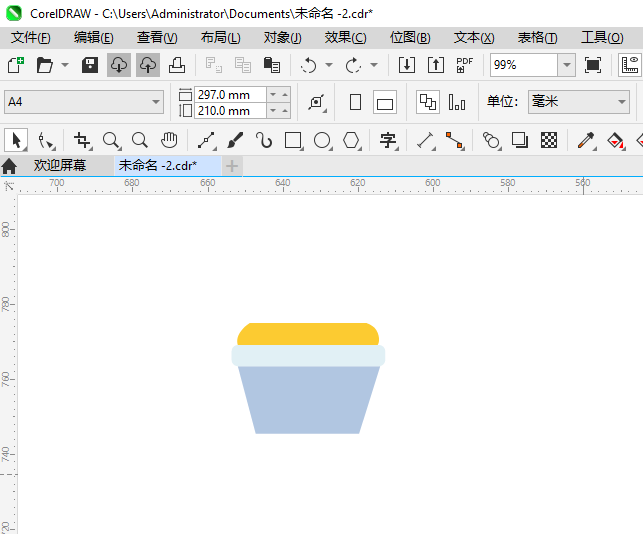Select the Pan hand tool
This screenshot has width=643, height=534.
tap(169, 141)
